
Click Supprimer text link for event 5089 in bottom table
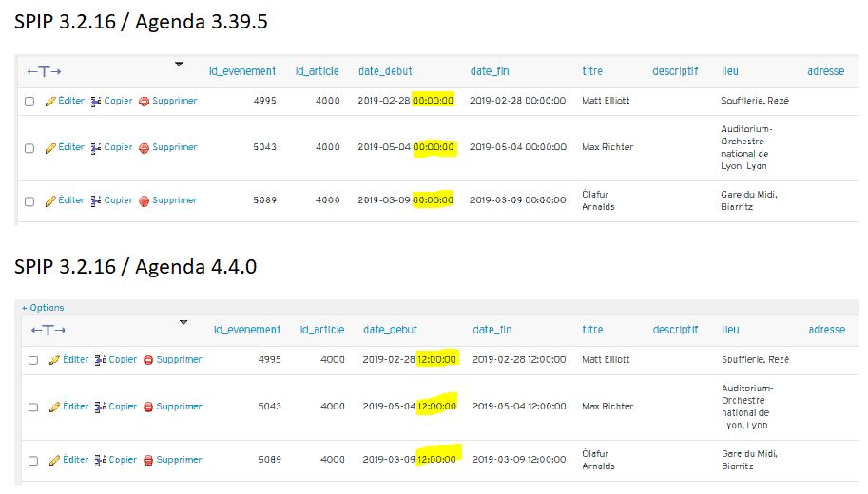coord(179,460)
